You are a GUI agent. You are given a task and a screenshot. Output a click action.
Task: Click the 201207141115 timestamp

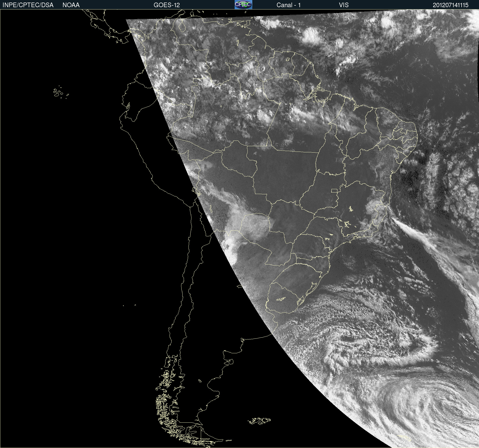click(451, 5)
